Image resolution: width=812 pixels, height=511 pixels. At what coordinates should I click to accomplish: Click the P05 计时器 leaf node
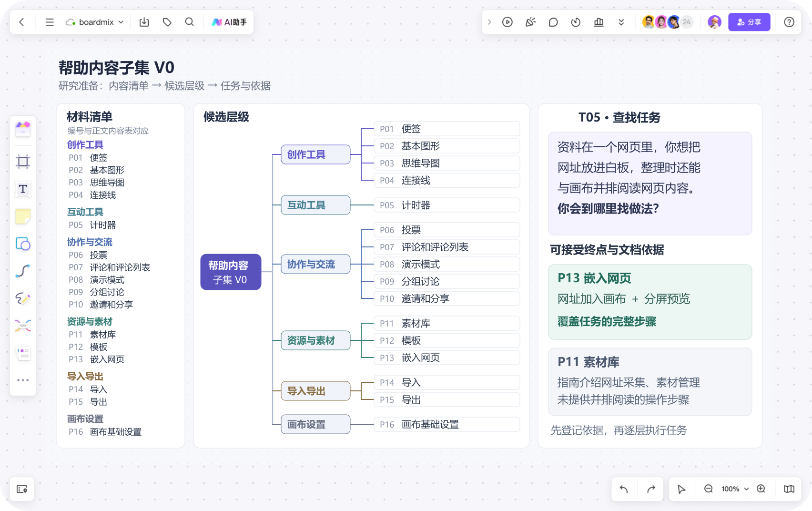click(447, 205)
